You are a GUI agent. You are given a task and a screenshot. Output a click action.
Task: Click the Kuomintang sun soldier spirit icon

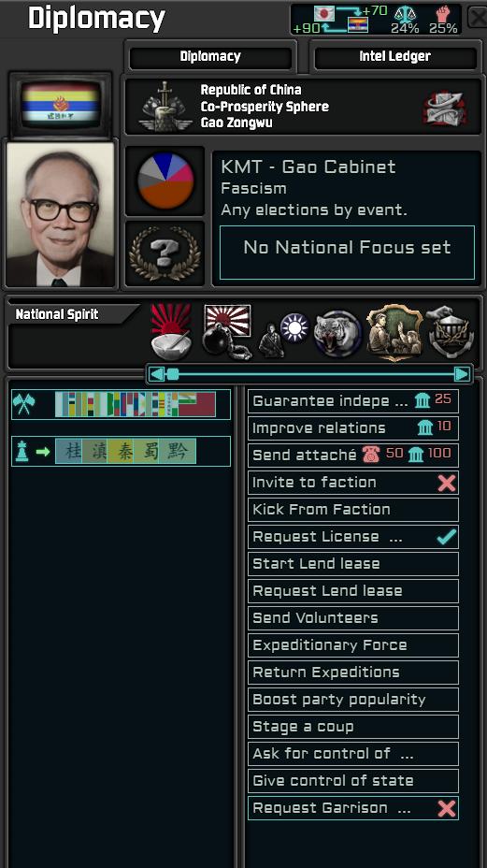click(x=284, y=334)
